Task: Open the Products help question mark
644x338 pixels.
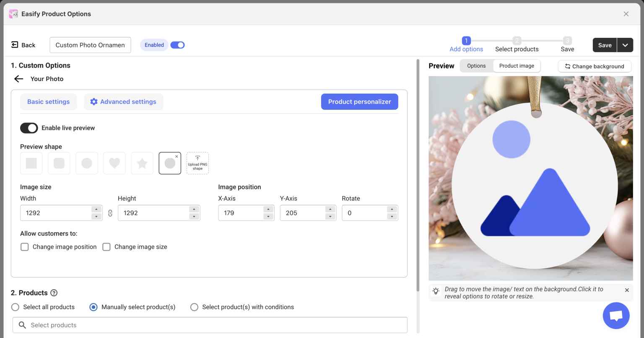Action: pyautogui.click(x=54, y=293)
